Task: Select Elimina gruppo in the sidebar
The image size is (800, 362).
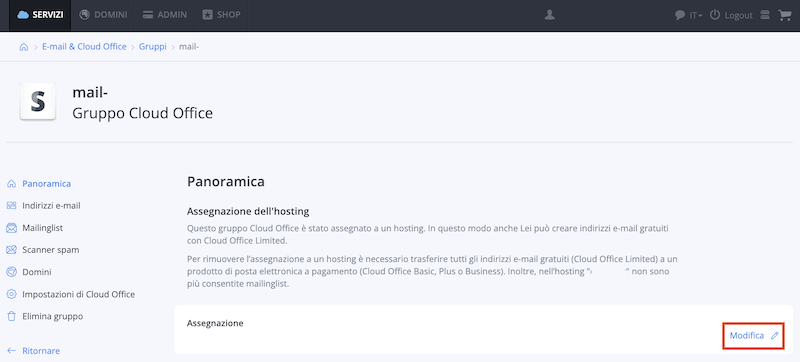Action: coord(53,316)
